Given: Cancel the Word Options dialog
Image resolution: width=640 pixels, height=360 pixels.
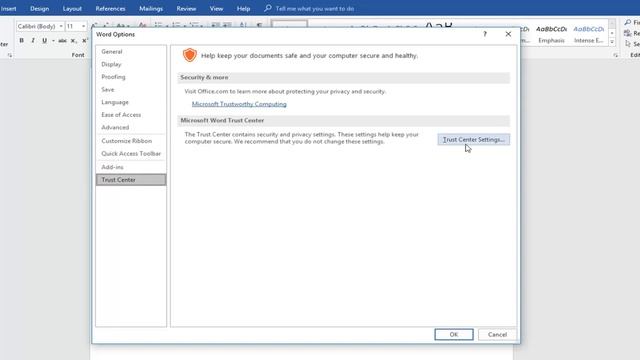Looking at the screenshot, I should (x=497, y=334).
